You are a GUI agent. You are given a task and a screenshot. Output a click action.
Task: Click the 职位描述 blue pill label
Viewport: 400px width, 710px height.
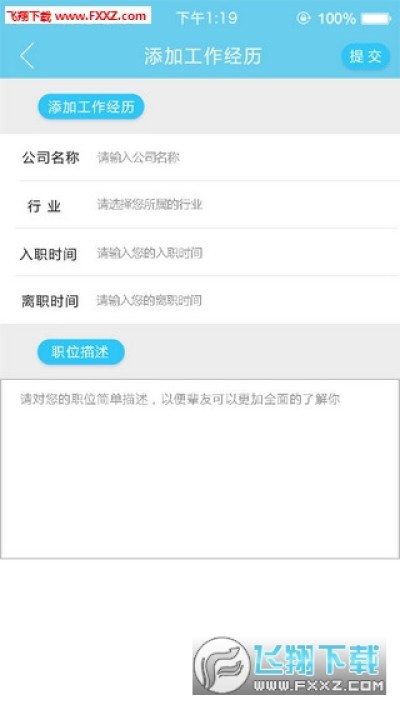81,352
